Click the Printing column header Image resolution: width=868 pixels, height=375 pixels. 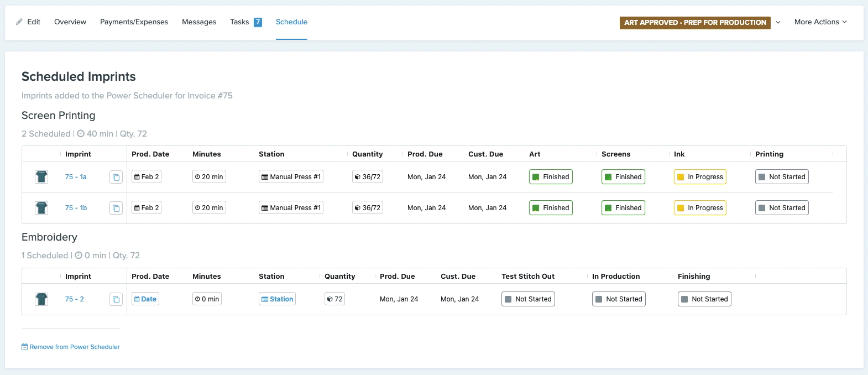(x=769, y=154)
